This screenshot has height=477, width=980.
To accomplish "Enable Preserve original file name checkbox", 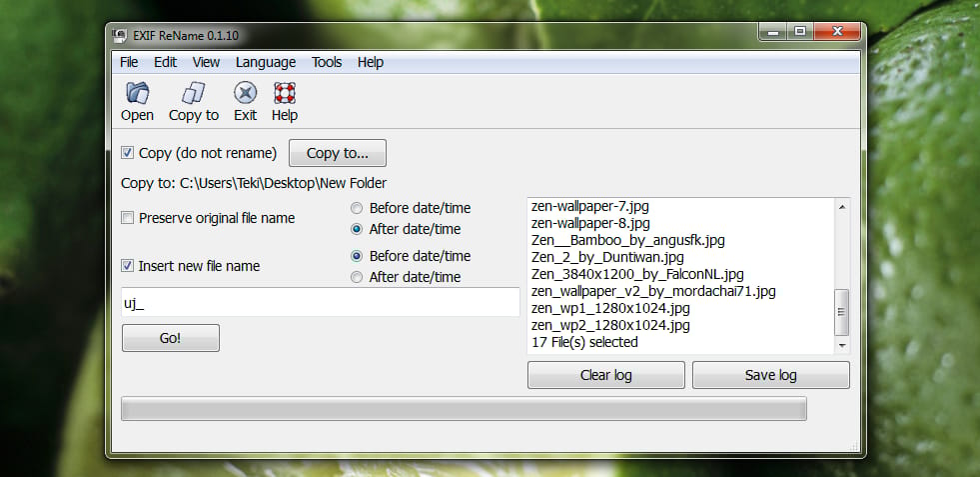I will coord(128,218).
